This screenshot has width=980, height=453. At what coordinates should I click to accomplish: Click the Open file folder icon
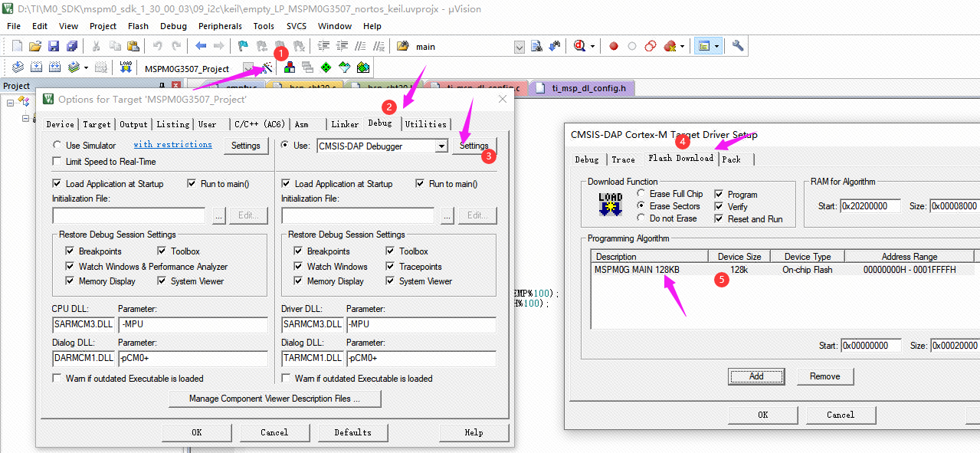coord(35,46)
